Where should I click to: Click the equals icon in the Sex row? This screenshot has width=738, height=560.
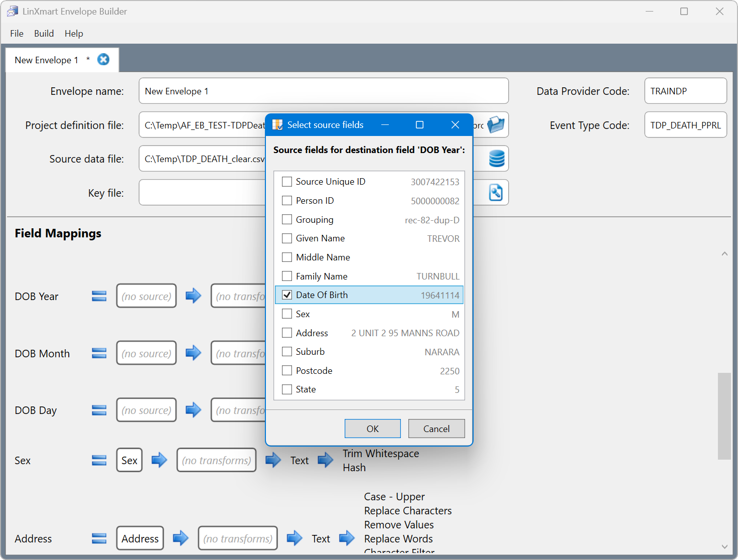pos(99,460)
